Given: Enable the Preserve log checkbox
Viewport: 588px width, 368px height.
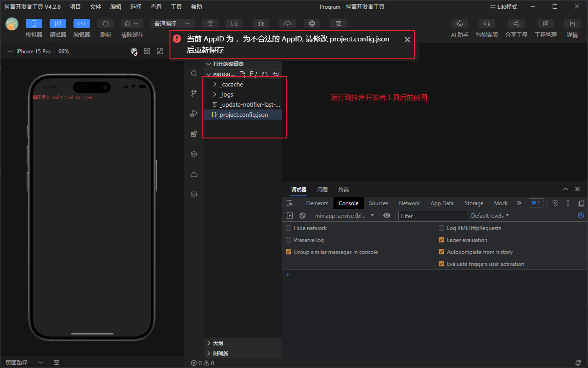Looking at the screenshot, I should 288,240.
